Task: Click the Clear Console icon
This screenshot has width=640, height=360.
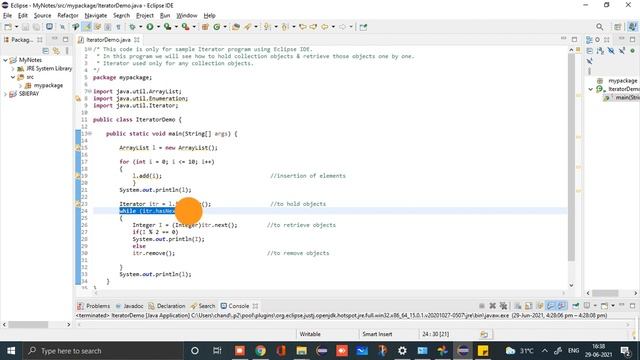Action: (518, 306)
